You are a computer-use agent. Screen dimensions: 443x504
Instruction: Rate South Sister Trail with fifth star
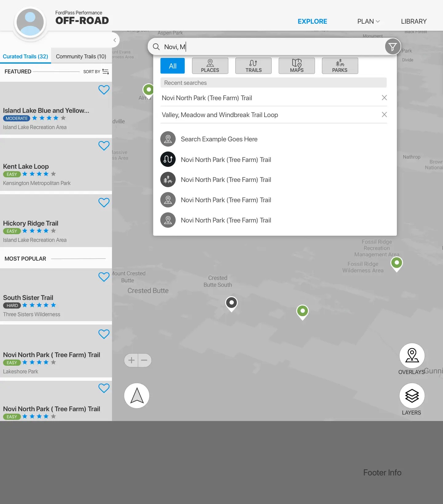(53, 305)
